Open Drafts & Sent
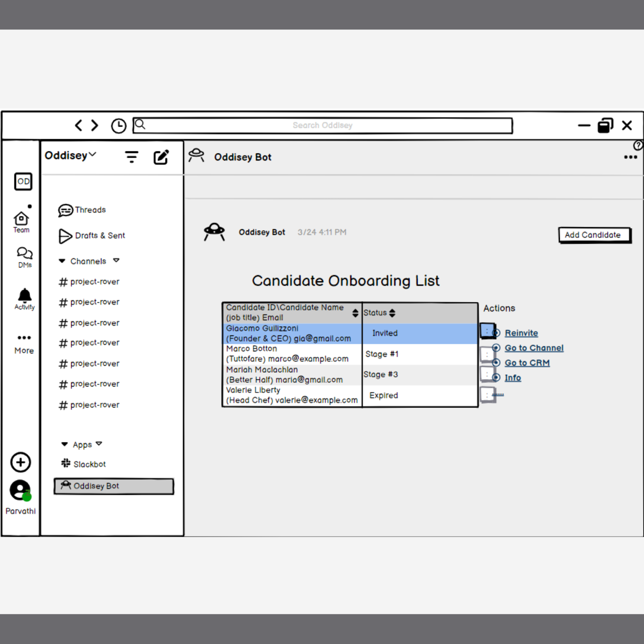Image resolution: width=644 pixels, height=644 pixels. (92, 236)
